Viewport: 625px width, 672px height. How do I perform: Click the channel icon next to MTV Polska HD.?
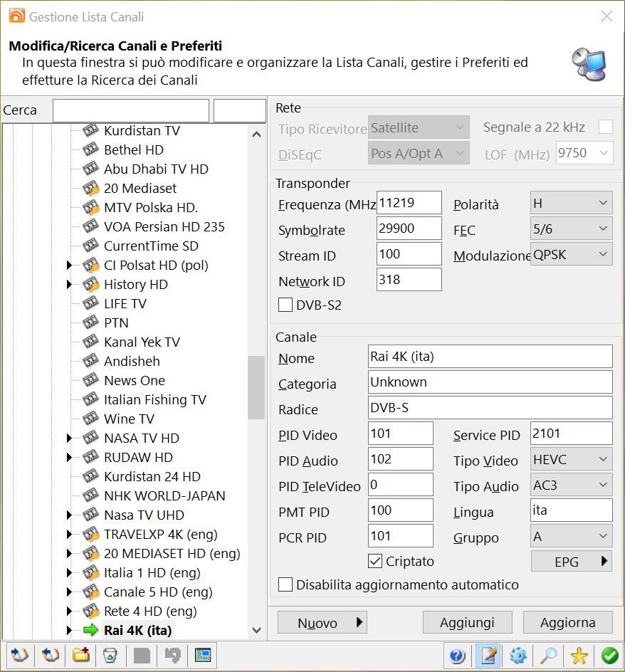90,207
